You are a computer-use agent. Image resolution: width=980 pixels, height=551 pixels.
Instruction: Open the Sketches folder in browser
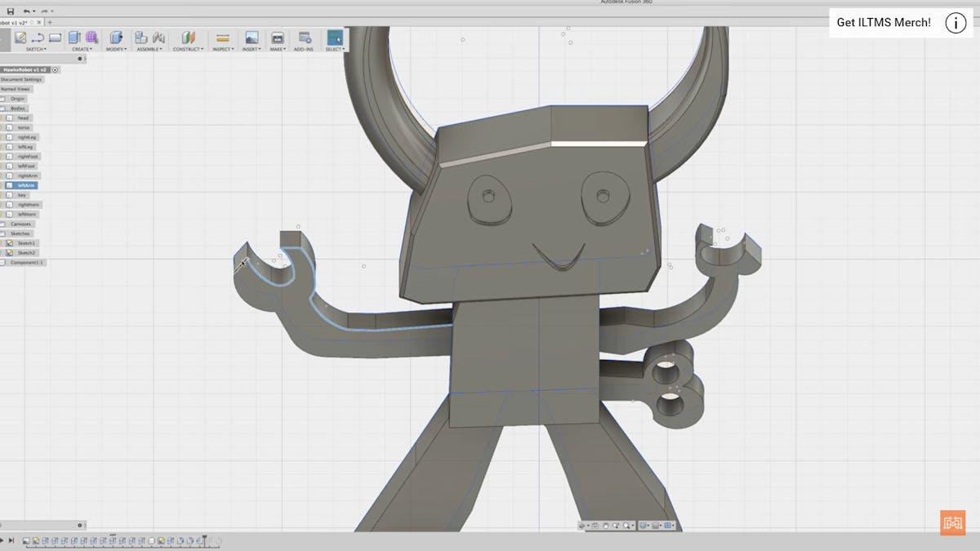click(x=20, y=233)
